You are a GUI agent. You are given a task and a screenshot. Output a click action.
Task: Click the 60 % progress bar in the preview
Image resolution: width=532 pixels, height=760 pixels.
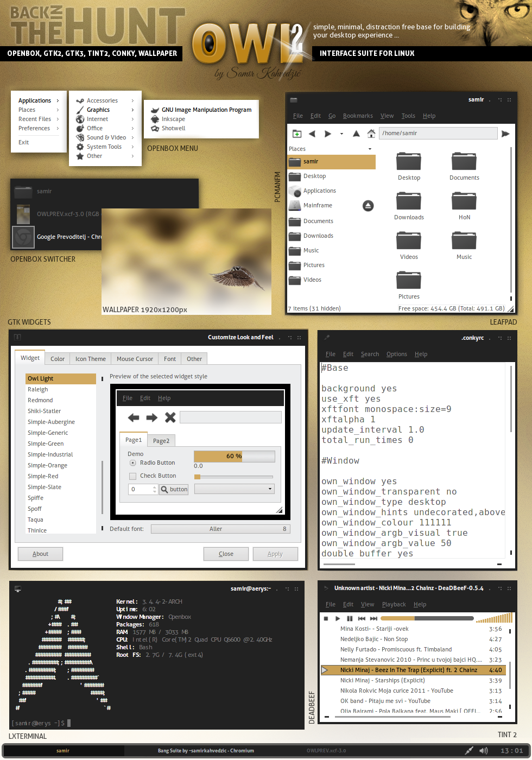pos(234,456)
